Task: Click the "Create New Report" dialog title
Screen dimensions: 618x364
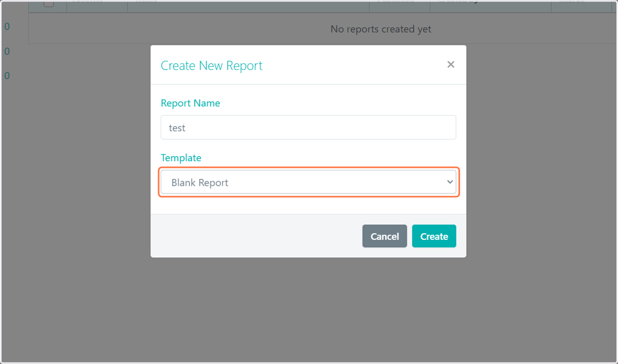Action: 212,66
